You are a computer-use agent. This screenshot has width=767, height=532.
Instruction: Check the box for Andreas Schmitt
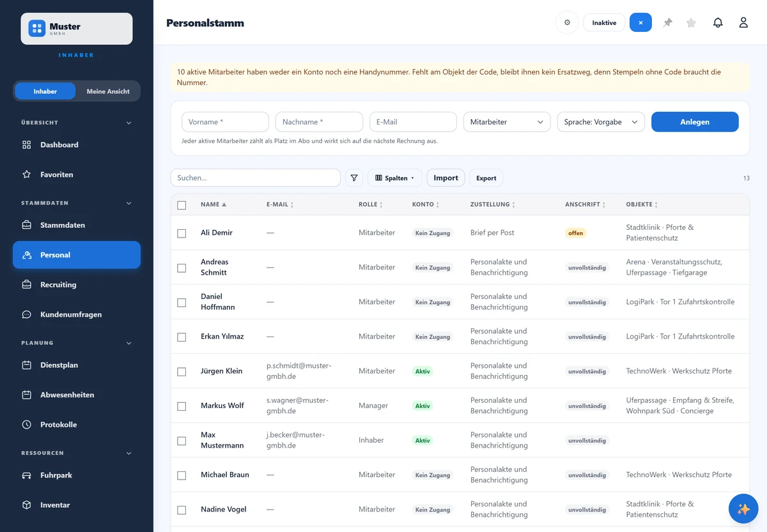pyautogui.click(x=182, y=268)
